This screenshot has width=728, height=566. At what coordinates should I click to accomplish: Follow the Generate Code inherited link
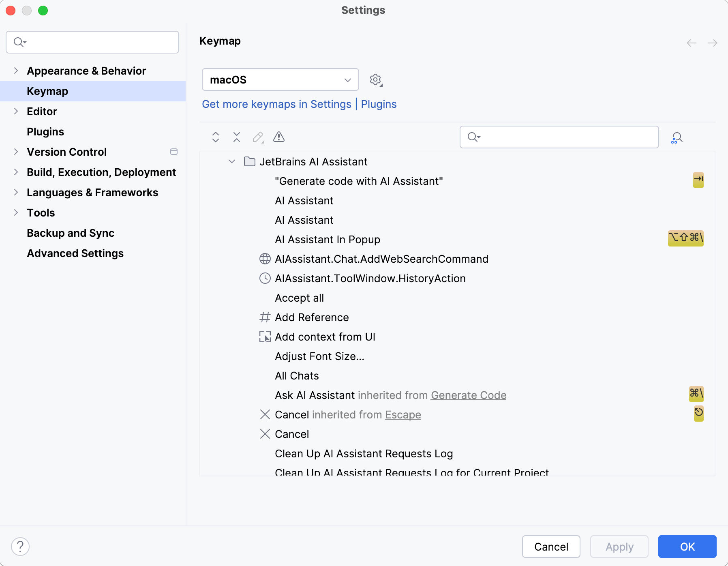pyautogui.click(x=468, y=395)
